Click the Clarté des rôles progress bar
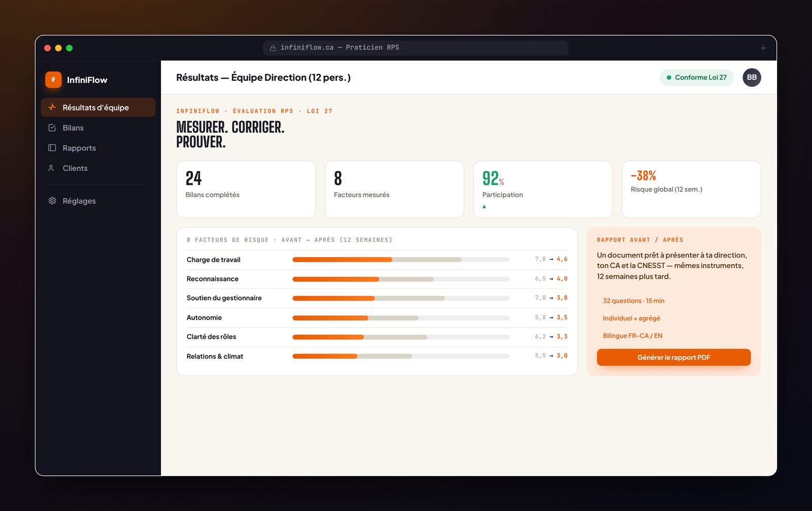Viewport: 812px width, 511px height. [401, 337]
